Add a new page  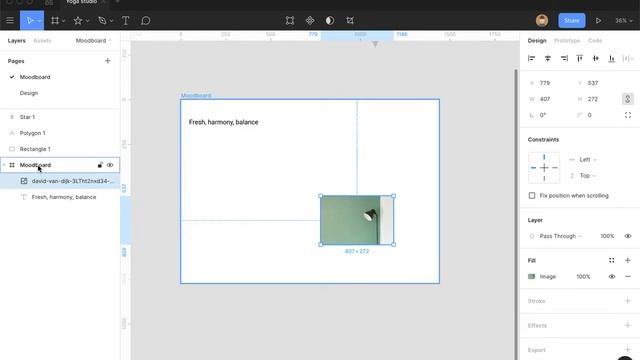107,61
